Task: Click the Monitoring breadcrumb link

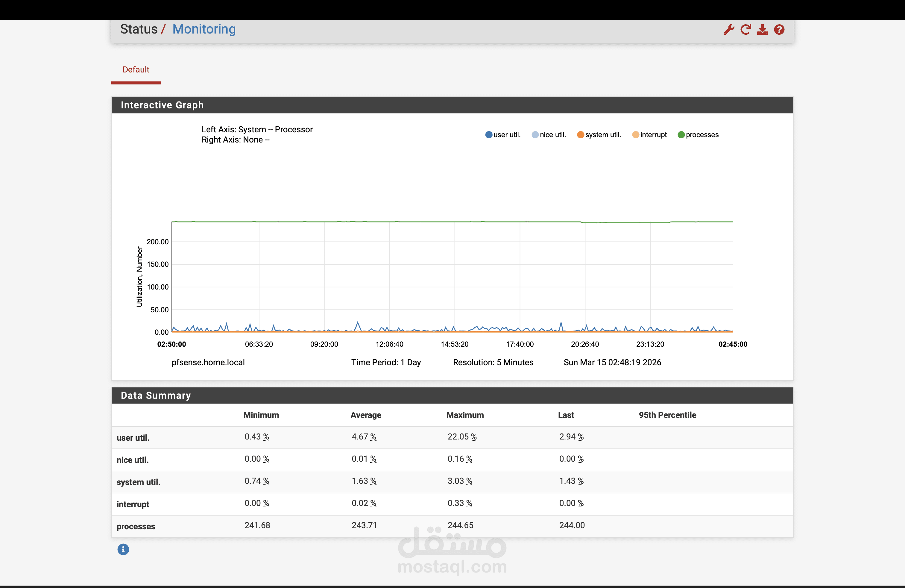Action: pos(204,29)
